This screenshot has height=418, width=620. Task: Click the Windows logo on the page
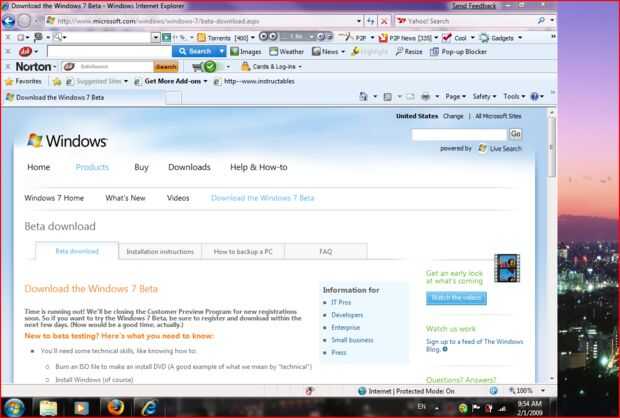(67, 140)
